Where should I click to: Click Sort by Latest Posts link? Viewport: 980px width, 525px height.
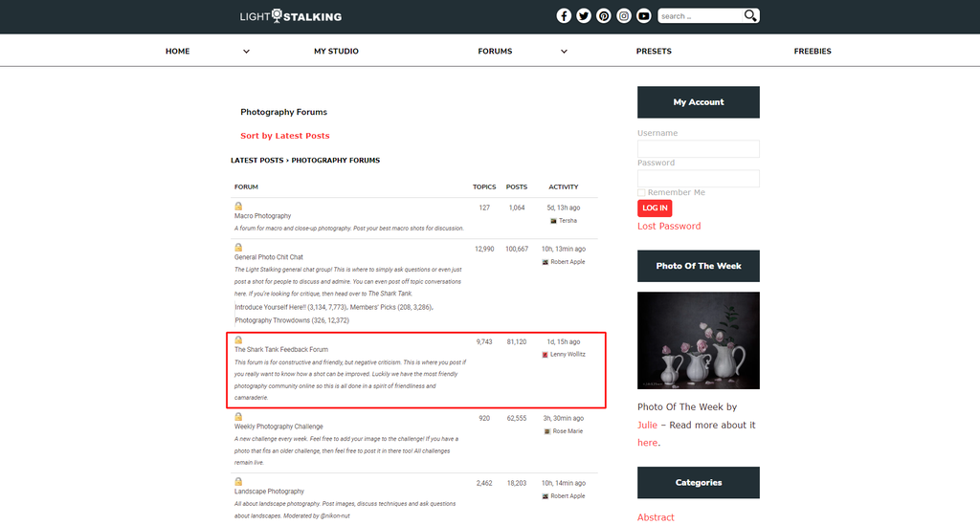285,136
